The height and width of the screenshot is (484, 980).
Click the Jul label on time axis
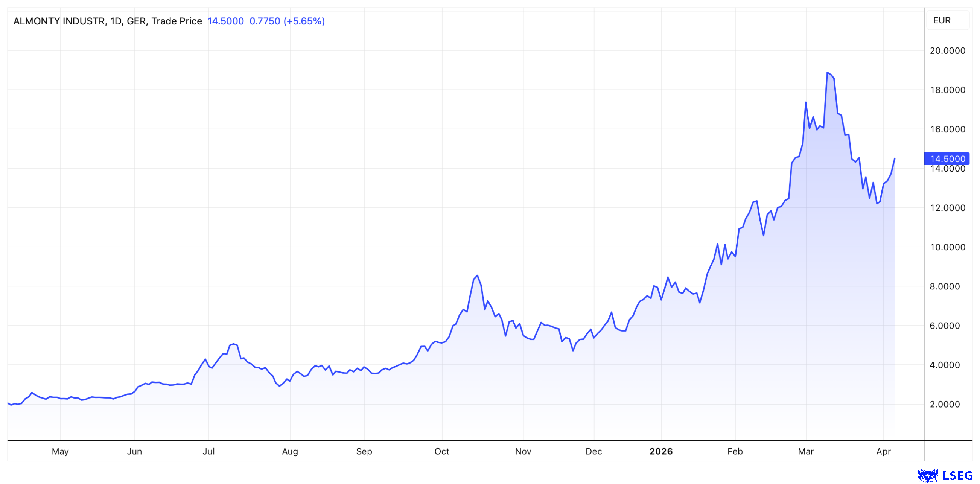[x=208, y=451]
